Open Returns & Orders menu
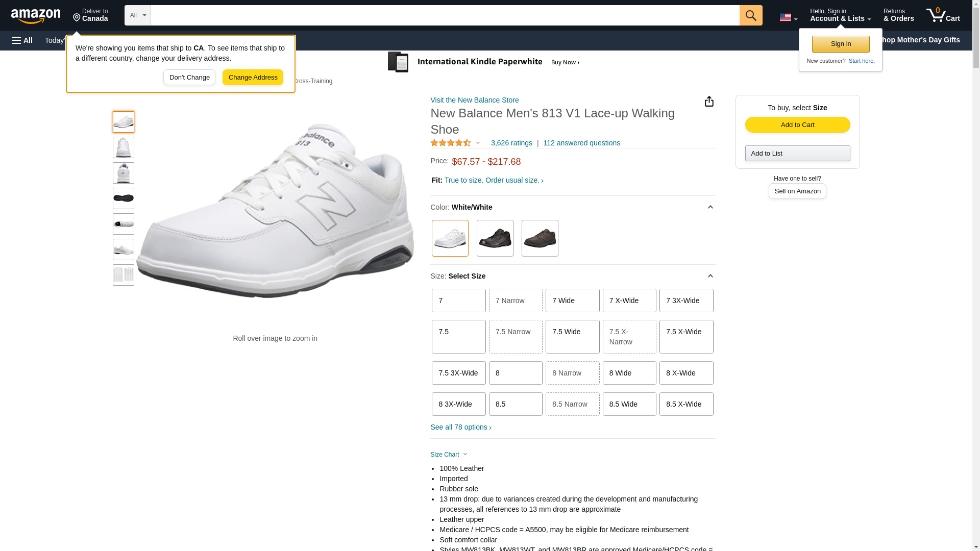The width and height of the screenshot is (980, 551). [x=898, y=15]
